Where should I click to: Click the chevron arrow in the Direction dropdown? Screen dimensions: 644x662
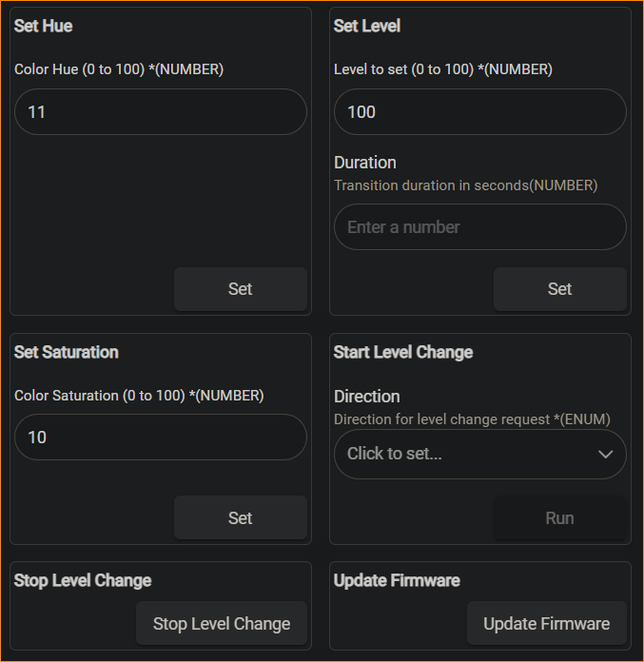pos(605,454)
